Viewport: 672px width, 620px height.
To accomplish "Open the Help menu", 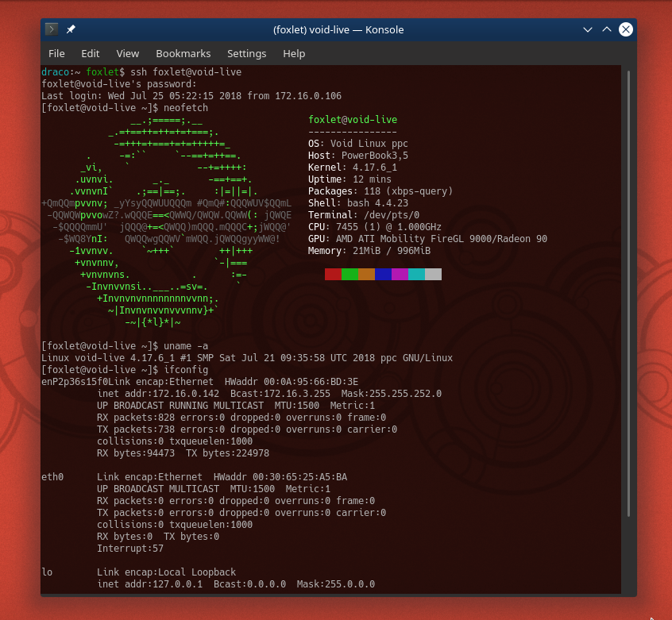I will pos(294,53).
